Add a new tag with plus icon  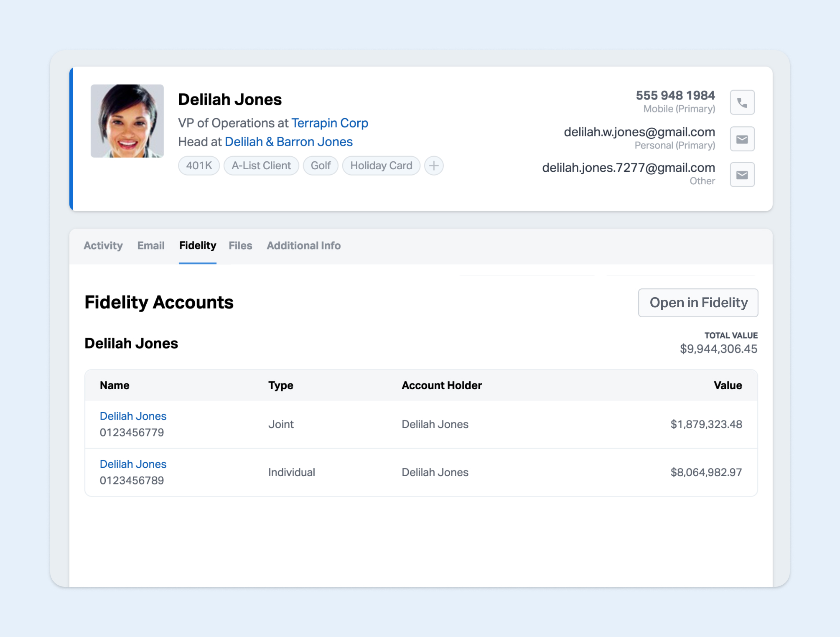click(434, 166)
